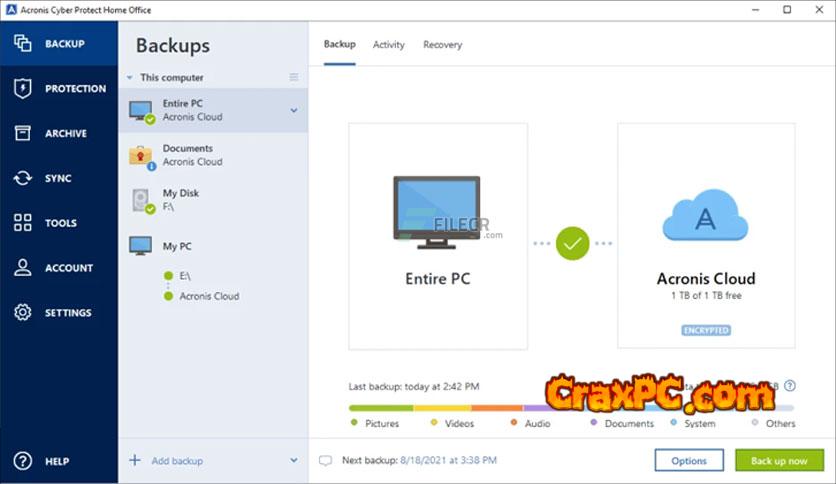Click the Options button

689,460
